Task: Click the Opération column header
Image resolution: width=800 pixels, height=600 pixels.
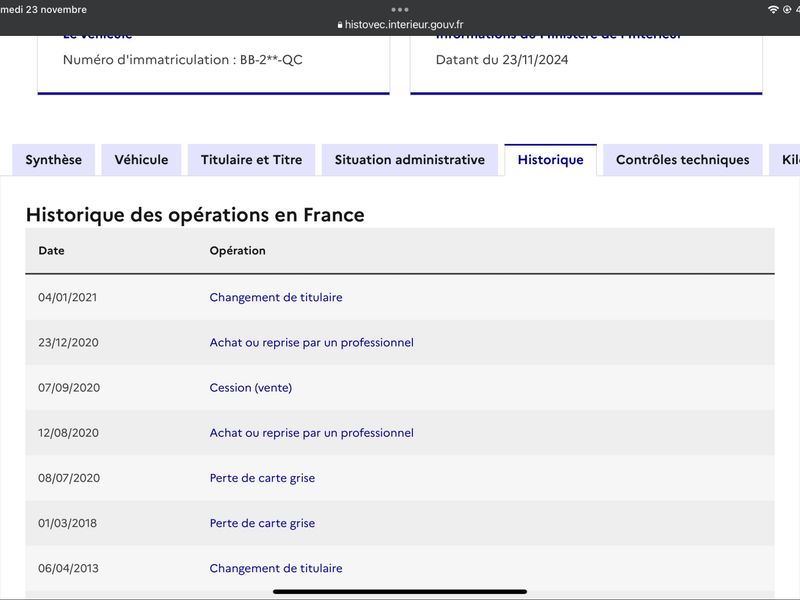Action: point(238,251)
